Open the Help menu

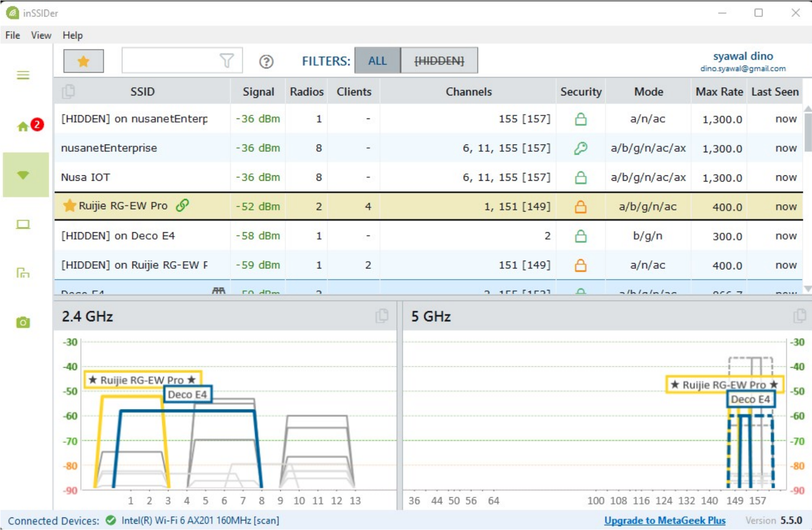73,35
